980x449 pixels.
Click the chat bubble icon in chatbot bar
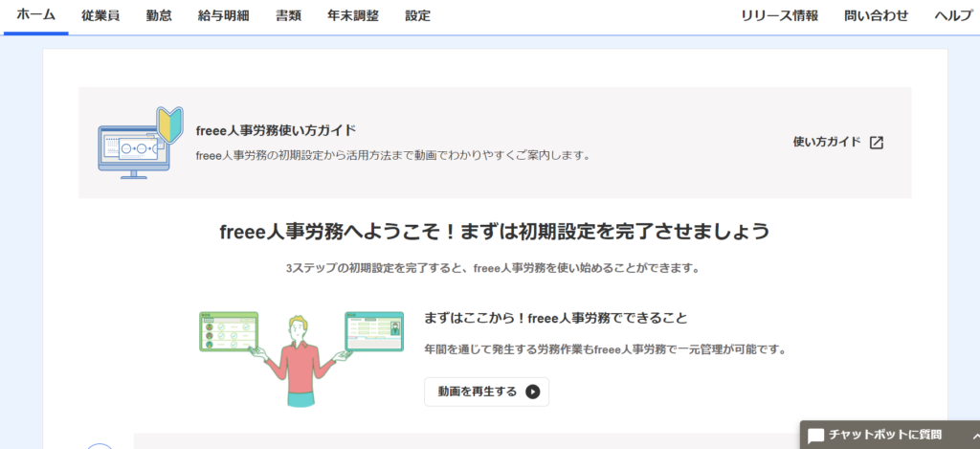[x=816, y=436]
